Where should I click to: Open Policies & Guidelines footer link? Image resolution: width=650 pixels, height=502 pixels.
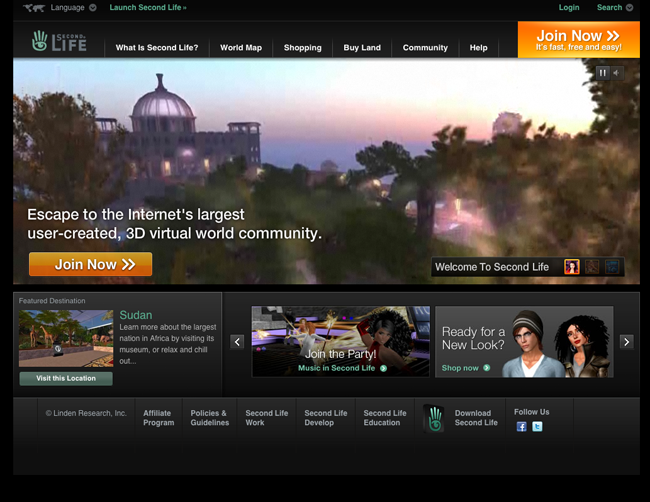click(x=210, y=418)
